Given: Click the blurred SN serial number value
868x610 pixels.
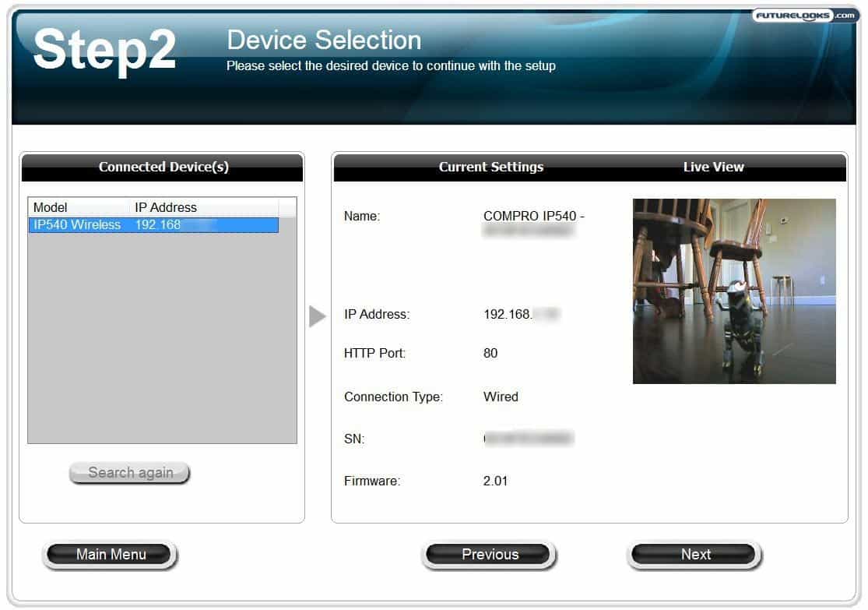Looking at the screenshot, I should 528,439.
